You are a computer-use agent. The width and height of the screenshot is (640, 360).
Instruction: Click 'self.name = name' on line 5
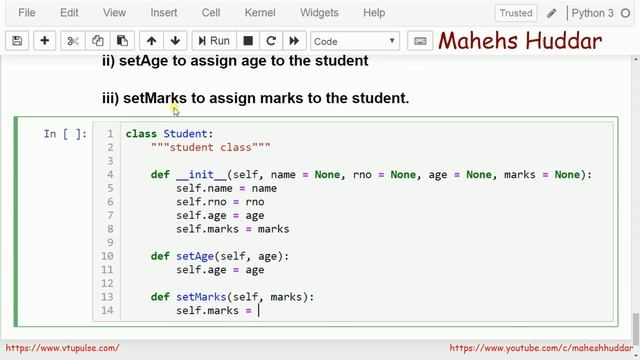click(x=227, y=188)
